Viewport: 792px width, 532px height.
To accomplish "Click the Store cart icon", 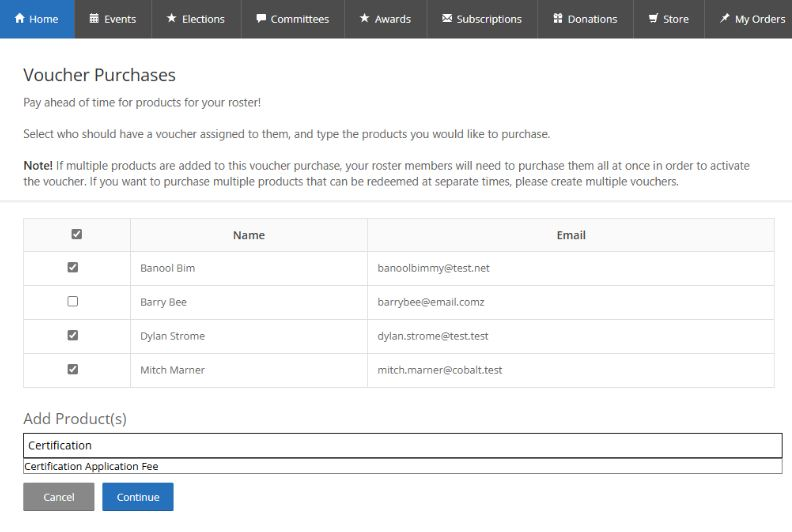I will click(653, 19).
